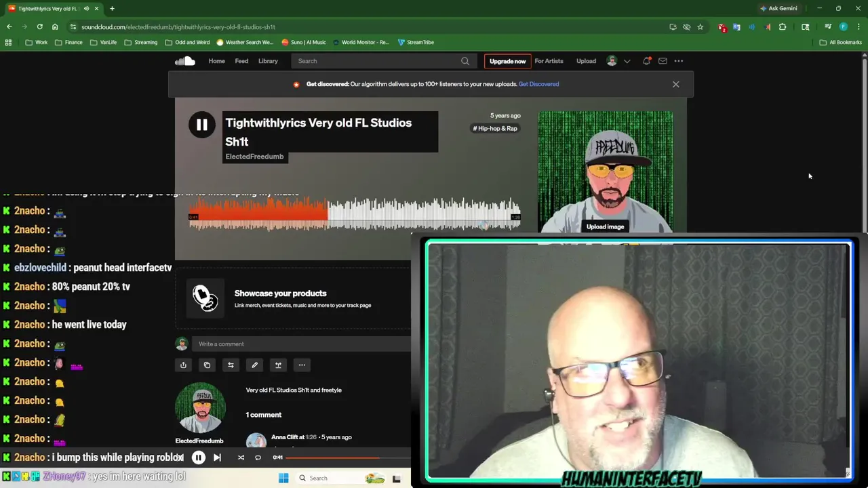The width and height of the screenshot is (868, 488).
Task: Pause the track with the large header button
Action: pos(202,125)
